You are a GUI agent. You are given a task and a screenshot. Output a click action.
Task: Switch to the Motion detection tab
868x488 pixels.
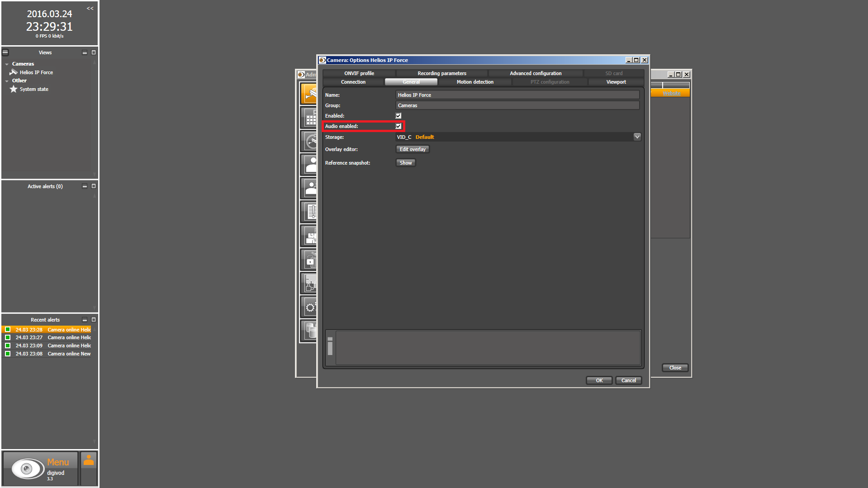pyautogui.click(x=474, y=82)
